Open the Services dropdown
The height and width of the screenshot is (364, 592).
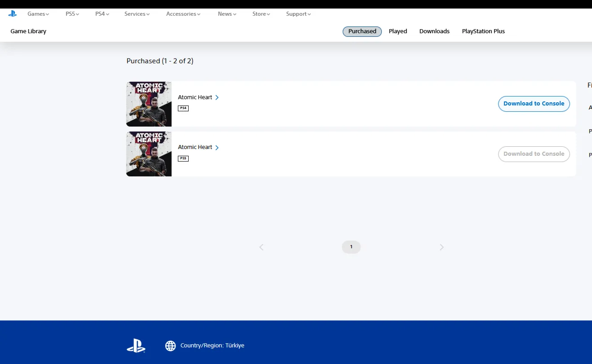click(137, 14)
